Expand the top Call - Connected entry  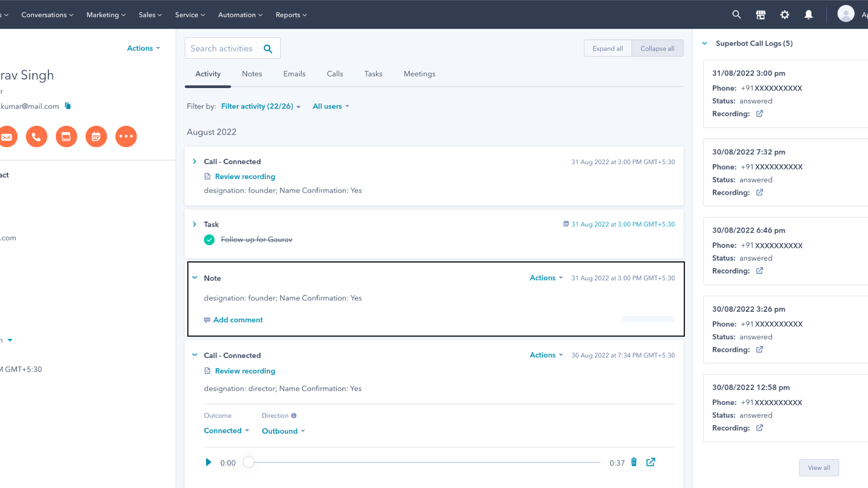pos(194,161)
